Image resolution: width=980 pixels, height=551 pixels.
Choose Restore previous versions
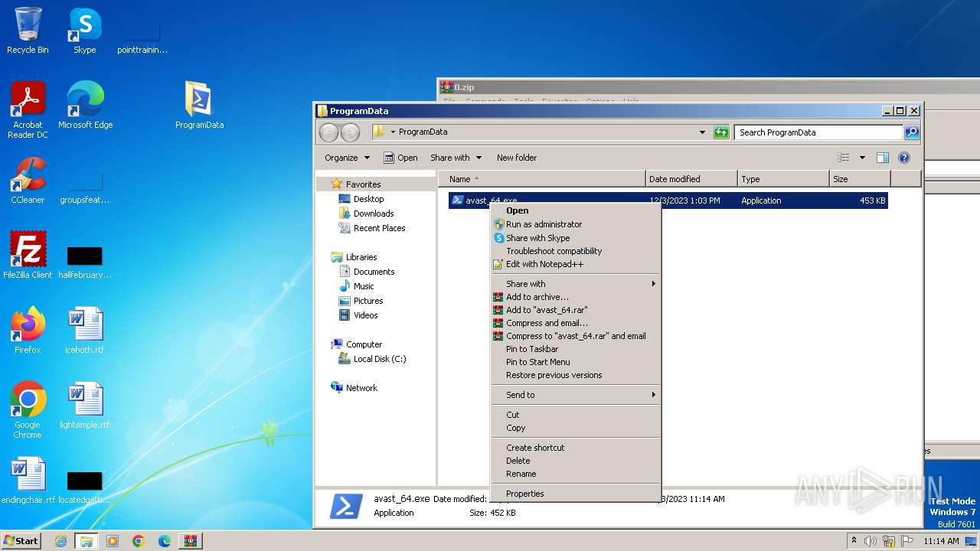point(576,375)
